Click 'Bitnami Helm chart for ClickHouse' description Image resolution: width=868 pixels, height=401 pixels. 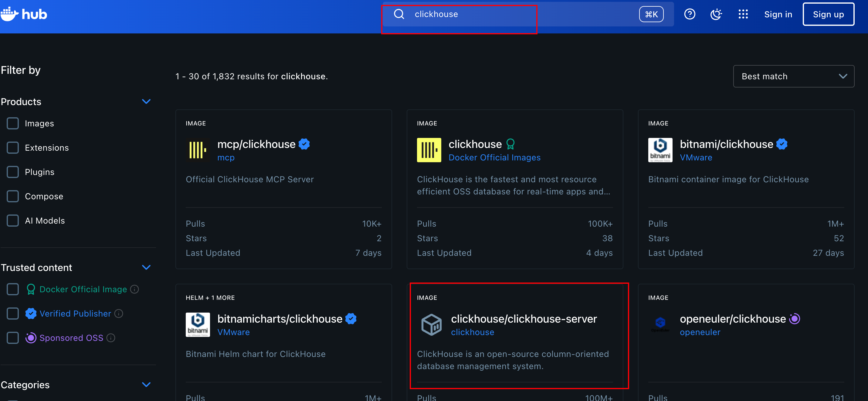(x=256, y=354)
